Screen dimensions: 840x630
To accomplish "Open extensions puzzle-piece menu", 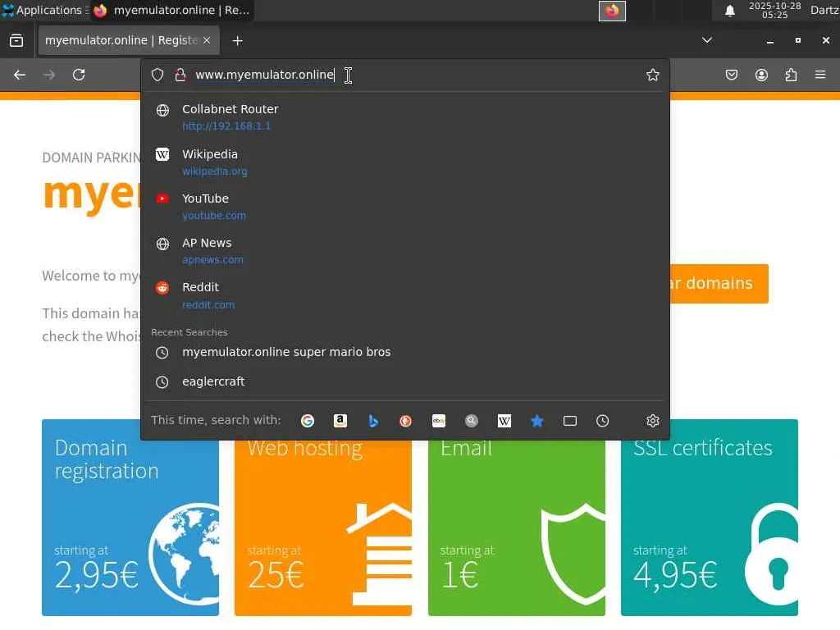I will 791,75.
